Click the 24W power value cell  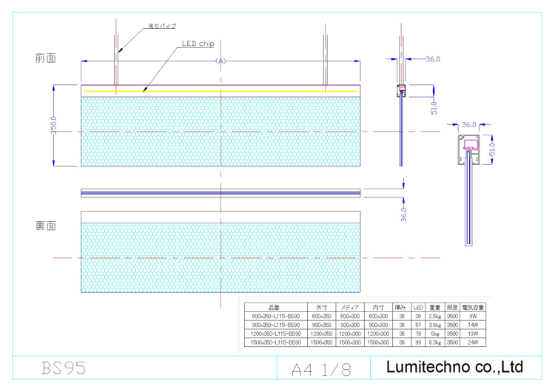click(472, 342)
